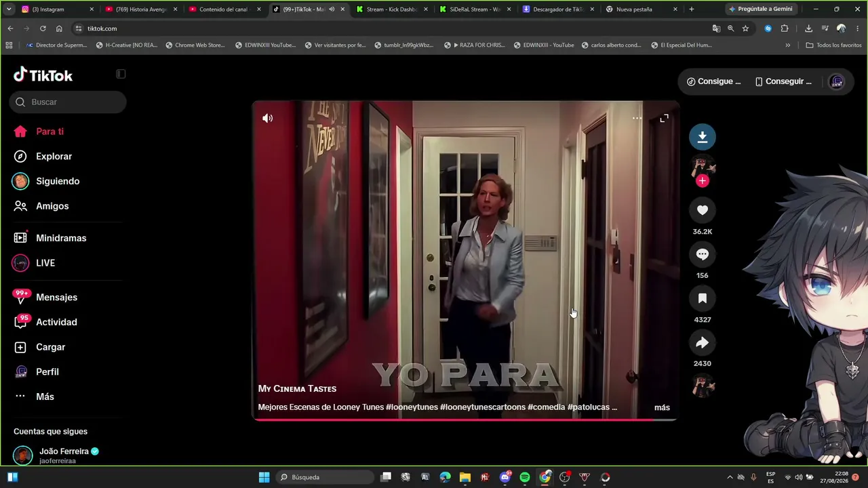
Task: Share the video with the arrow icon
Action: [703, 342]
